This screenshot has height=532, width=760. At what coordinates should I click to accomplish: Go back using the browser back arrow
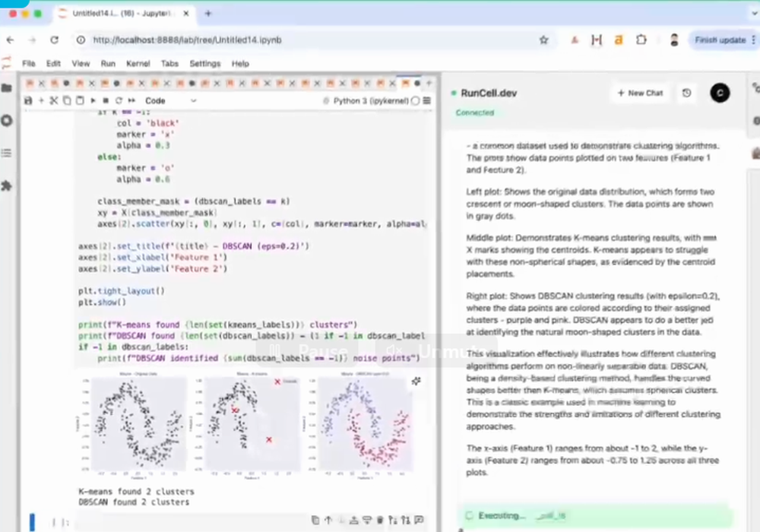10,40
